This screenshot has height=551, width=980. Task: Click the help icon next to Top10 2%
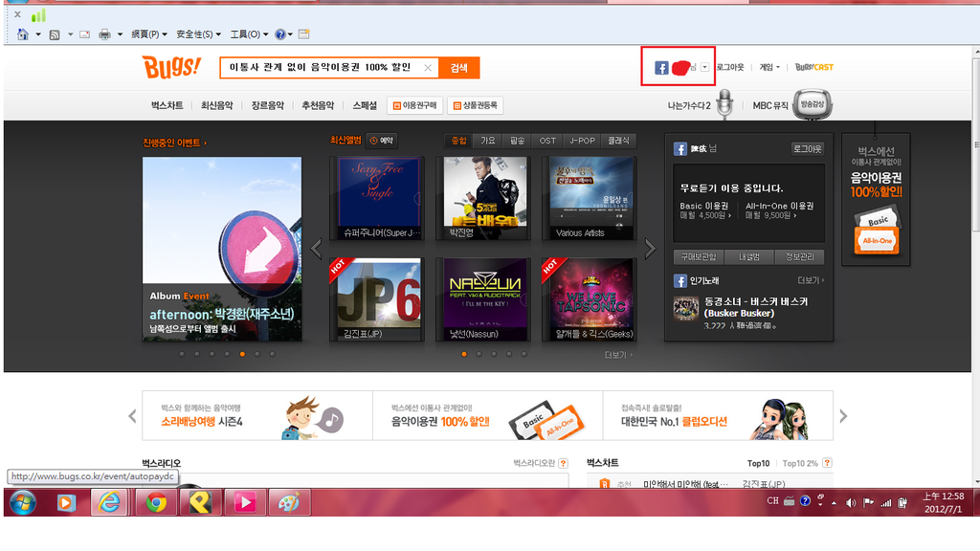pos(828,463)
